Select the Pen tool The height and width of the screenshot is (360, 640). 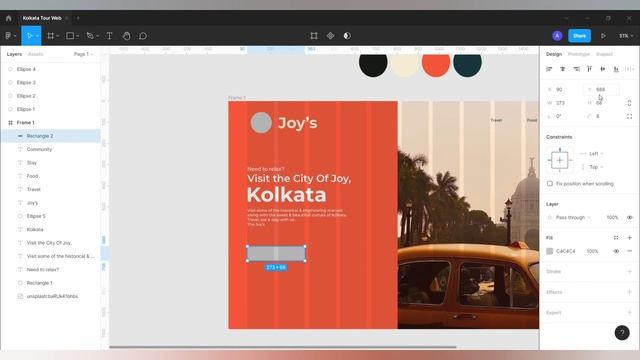pyautogui.click(x=90, y=36)
